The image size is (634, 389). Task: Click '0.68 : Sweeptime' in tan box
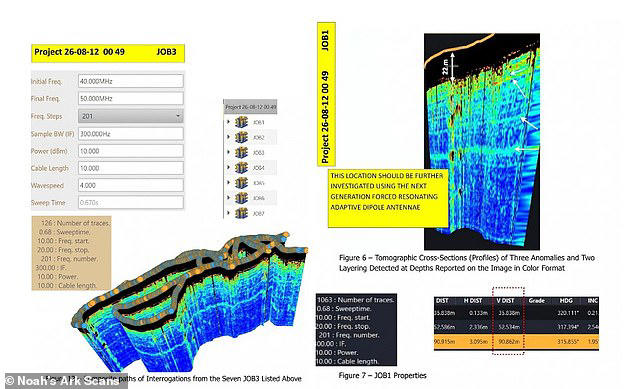tap(65, 232)
